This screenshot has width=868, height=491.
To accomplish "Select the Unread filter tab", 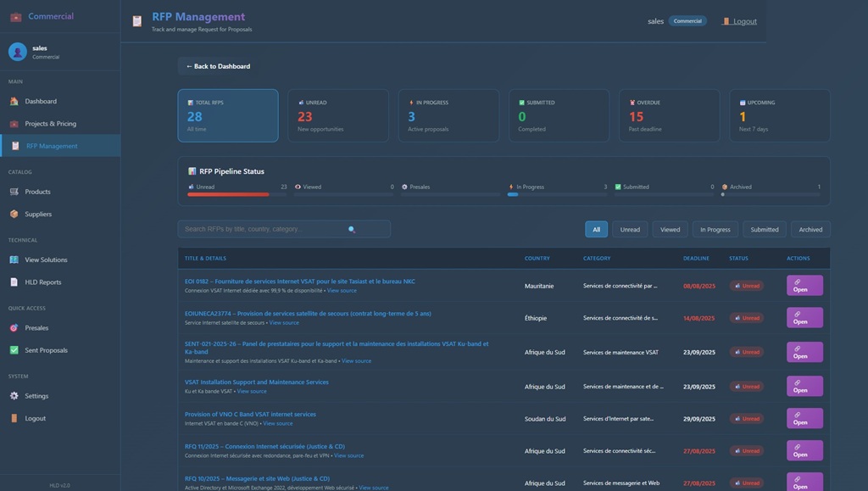I will 630,229.
